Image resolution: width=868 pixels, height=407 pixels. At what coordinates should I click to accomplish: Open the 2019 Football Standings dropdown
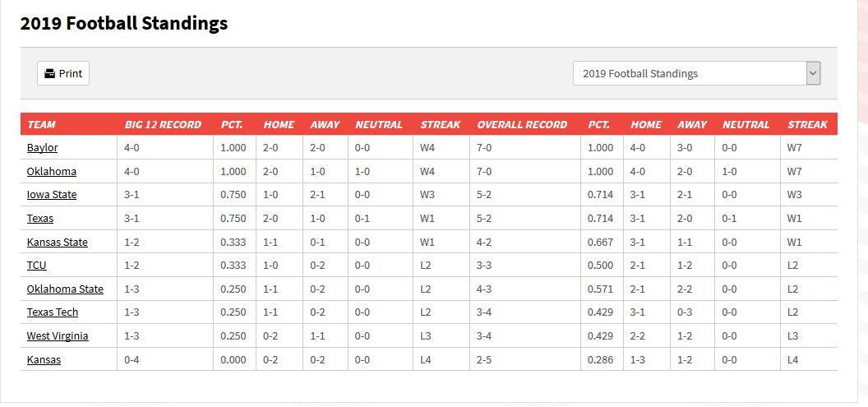point(696,73)
